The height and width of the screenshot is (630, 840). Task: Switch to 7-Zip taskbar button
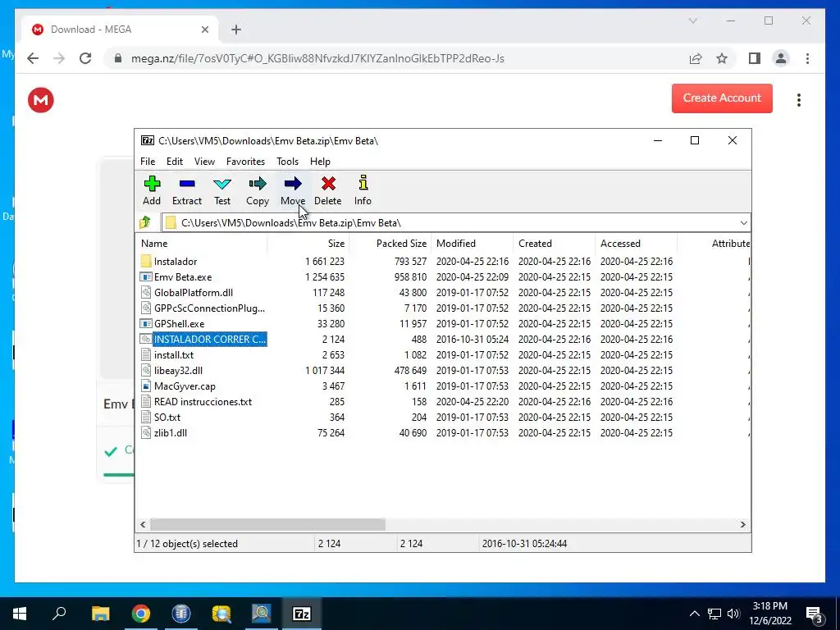pyautogui.click(x=302, y=614)
